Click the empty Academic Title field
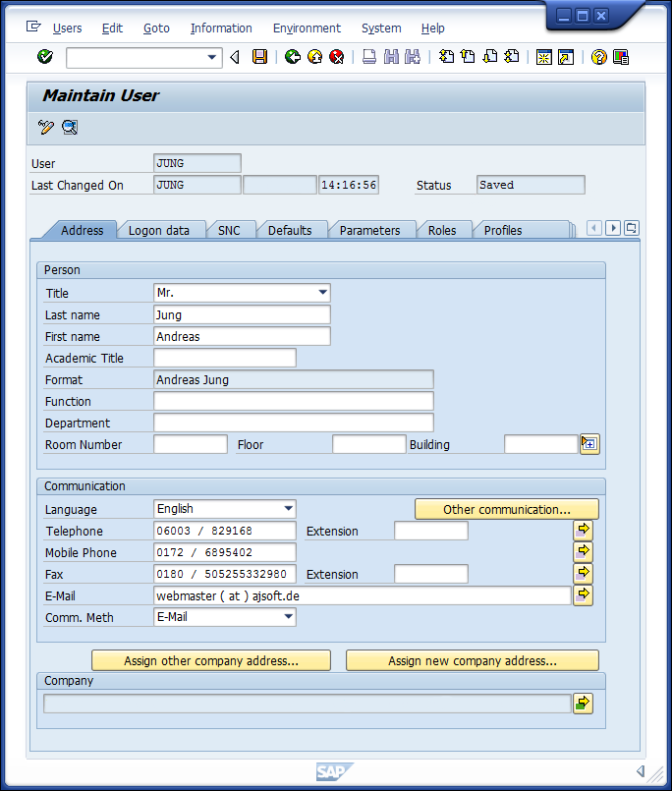Image resolution: width=672 pixels, height=791 pixels. click(x=225, y=358)
